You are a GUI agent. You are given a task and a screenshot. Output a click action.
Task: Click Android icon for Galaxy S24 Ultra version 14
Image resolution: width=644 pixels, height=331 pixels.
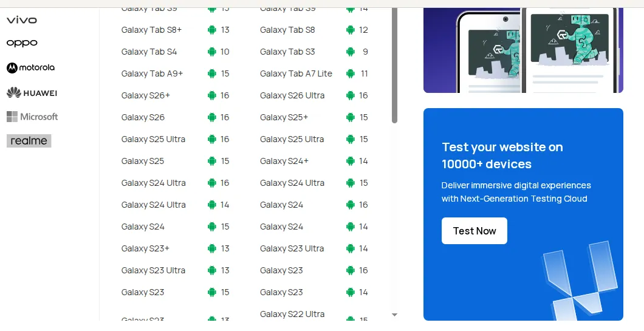212,205
